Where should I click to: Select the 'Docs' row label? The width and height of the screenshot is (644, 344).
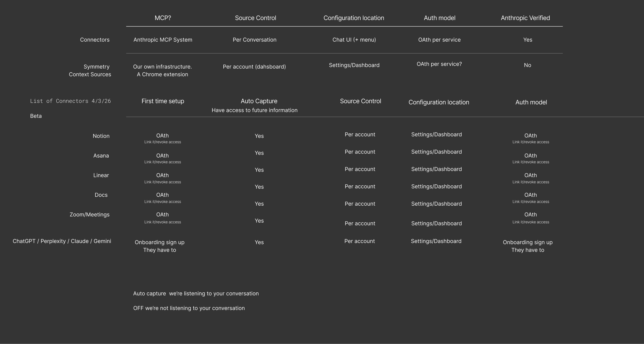[x=101, y=195]
